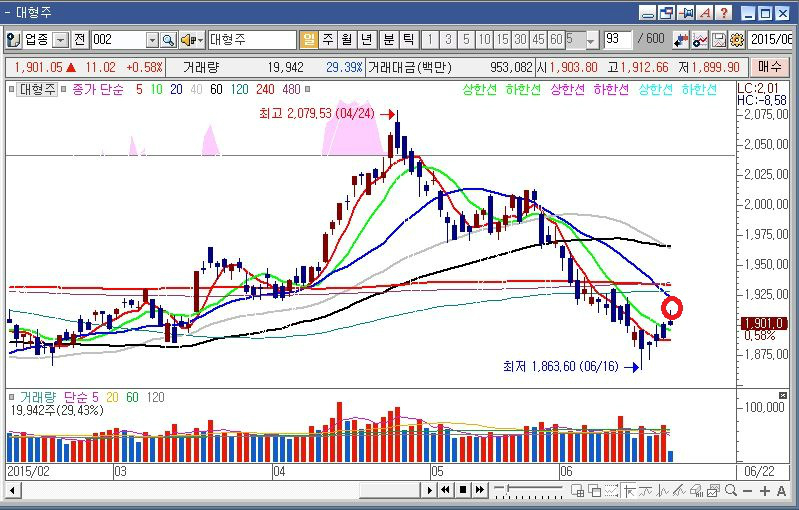
Task: Click the plus zoom-in icon at bottom right
Action: 765,490
